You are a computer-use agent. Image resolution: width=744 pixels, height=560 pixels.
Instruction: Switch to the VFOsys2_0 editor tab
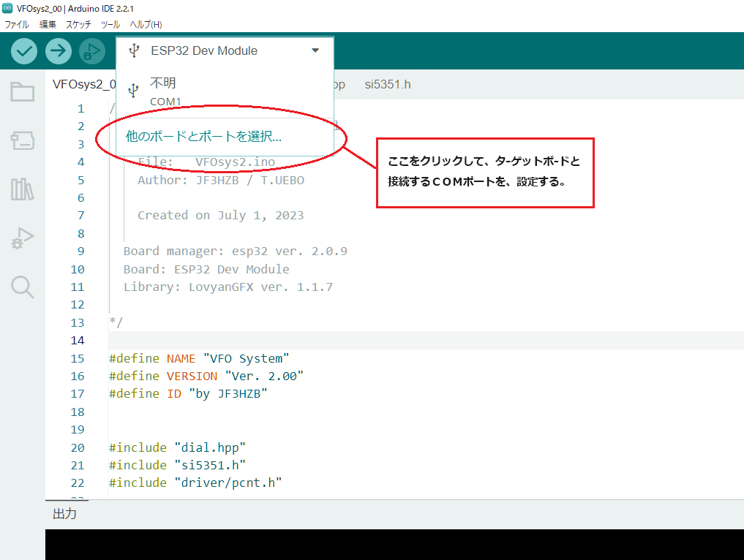[x=84, y=84]
